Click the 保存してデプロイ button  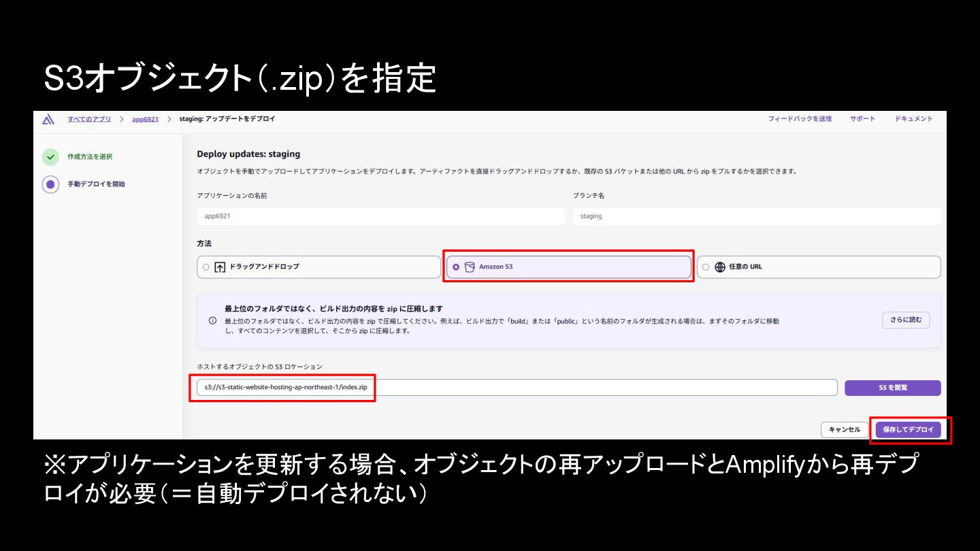tap(908, 430)
